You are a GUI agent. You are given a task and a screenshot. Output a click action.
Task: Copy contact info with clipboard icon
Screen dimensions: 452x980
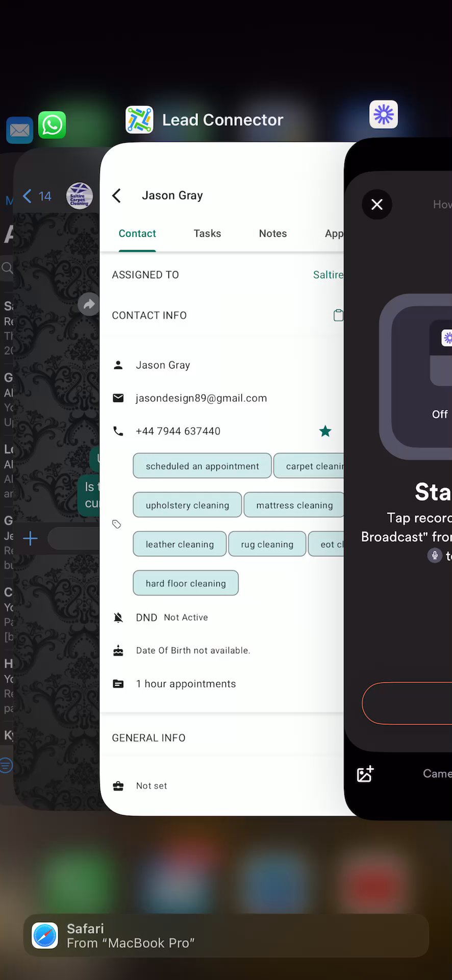click(338, 315)
